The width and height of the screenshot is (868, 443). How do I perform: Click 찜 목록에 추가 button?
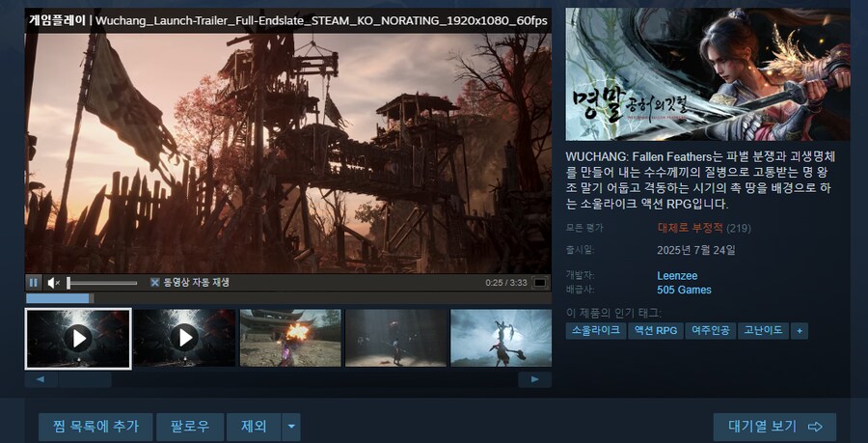(95, 427)
